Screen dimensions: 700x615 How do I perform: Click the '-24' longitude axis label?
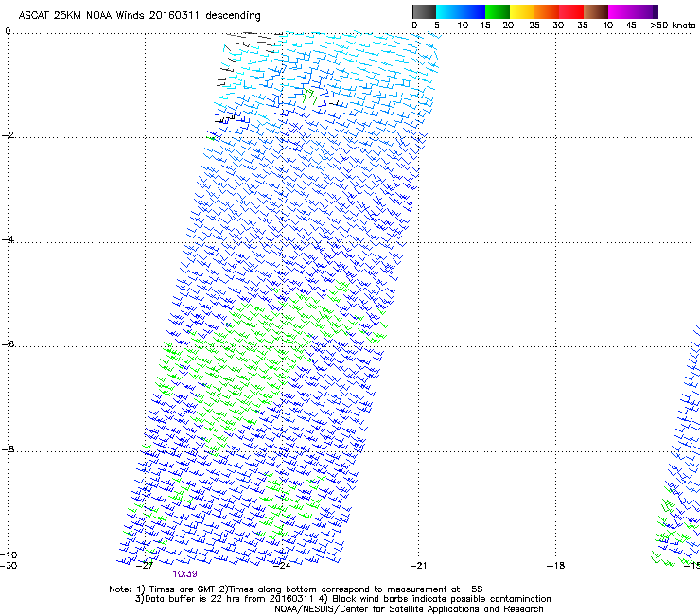(282, 566)
